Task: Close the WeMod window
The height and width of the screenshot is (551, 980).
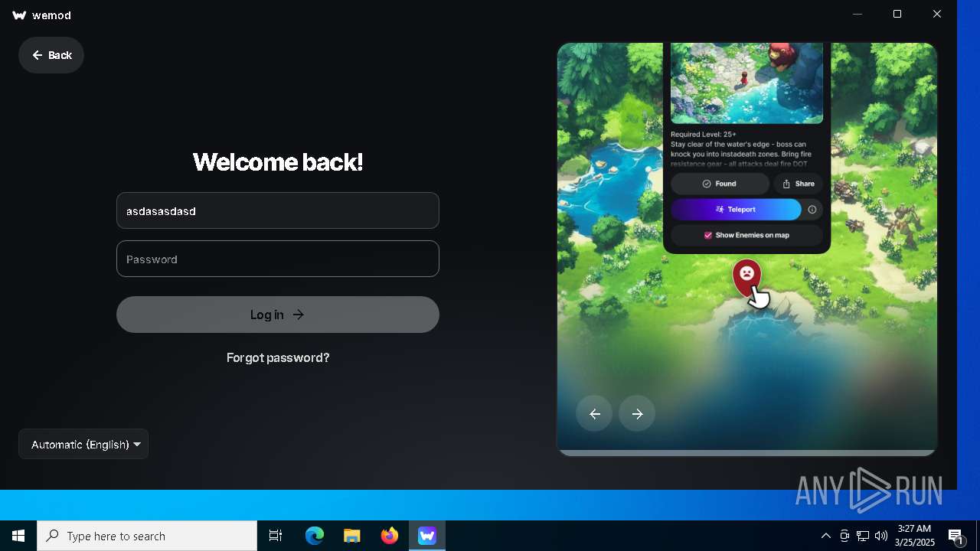Action: coord(937,14)
